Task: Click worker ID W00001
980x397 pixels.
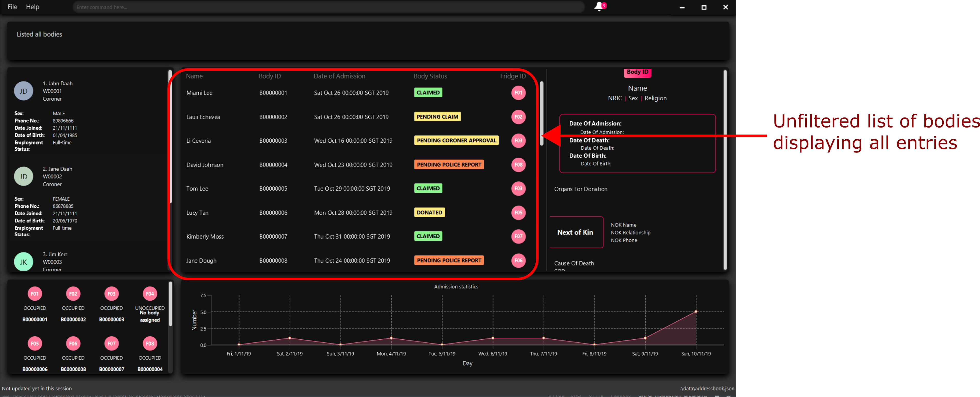Action: click(52, 91)
